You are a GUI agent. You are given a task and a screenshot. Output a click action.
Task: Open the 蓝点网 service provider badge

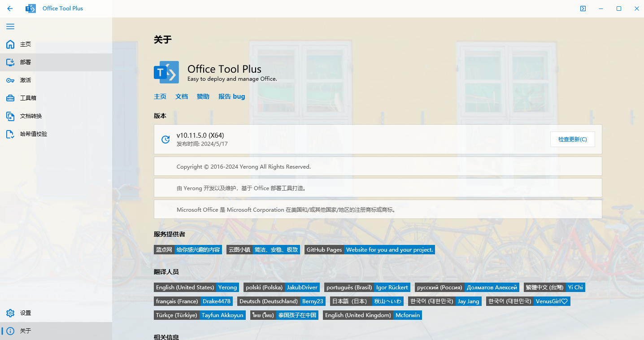click(188, 250)
